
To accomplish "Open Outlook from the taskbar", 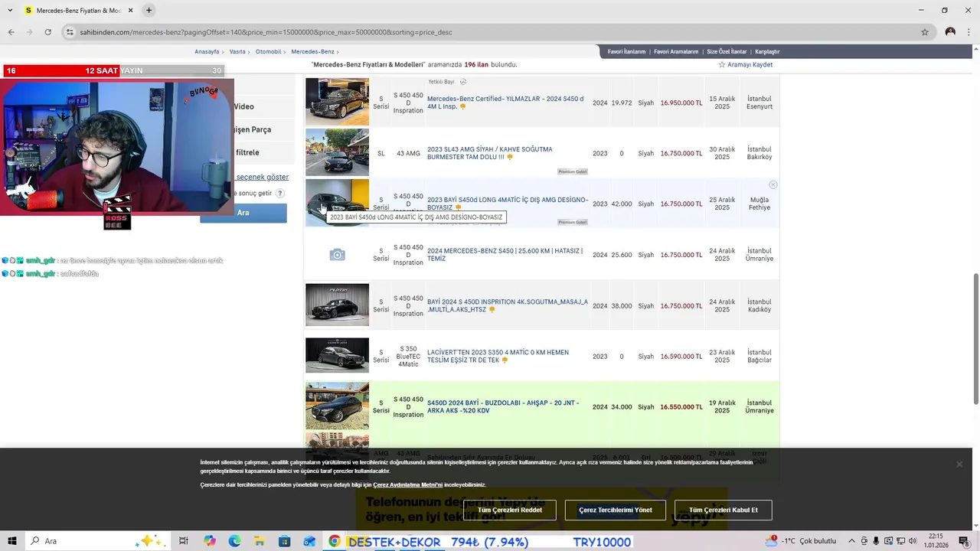I will 309,541.
